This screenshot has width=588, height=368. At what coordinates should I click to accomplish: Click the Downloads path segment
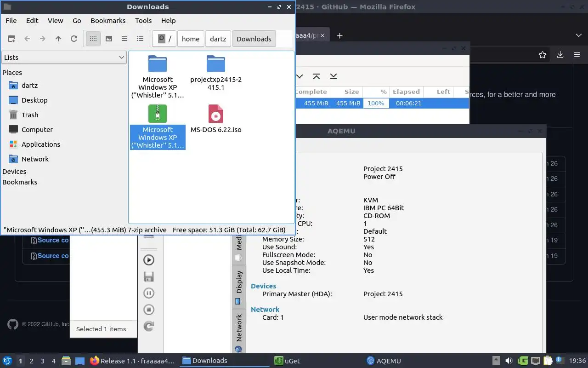[x=254, y=39]
